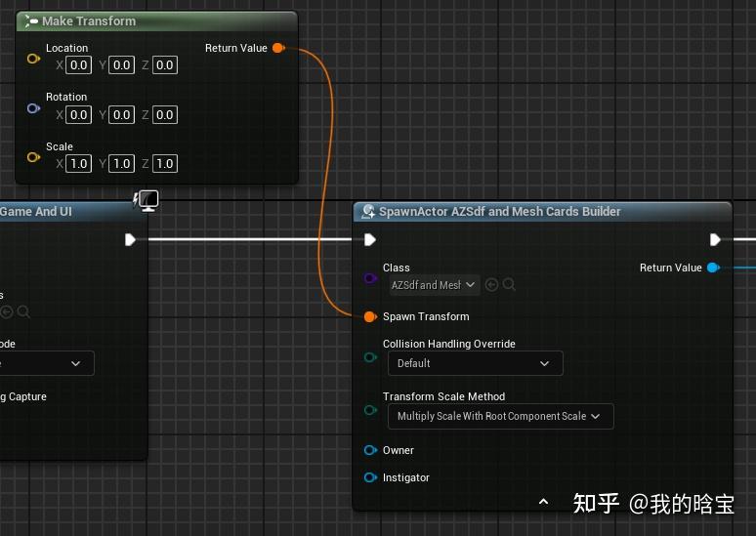Click the browse magnifier icon on Game And UI node
This screenshot has height=536, width=756.
pos(23,311)
